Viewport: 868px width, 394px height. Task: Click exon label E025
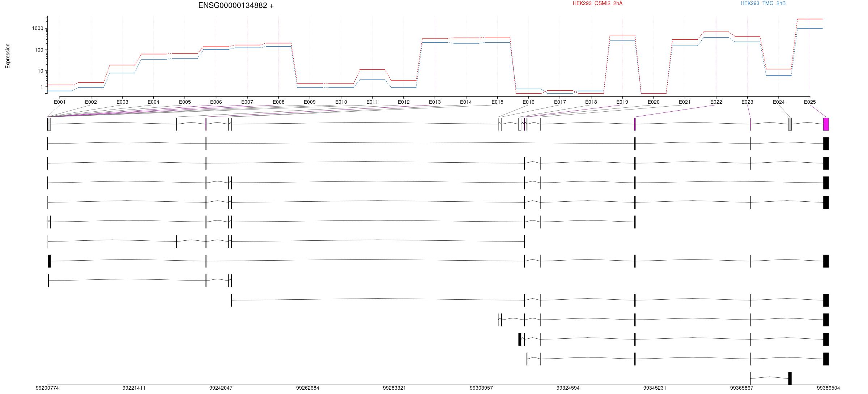pyautogui.click(x=810, y=102)
